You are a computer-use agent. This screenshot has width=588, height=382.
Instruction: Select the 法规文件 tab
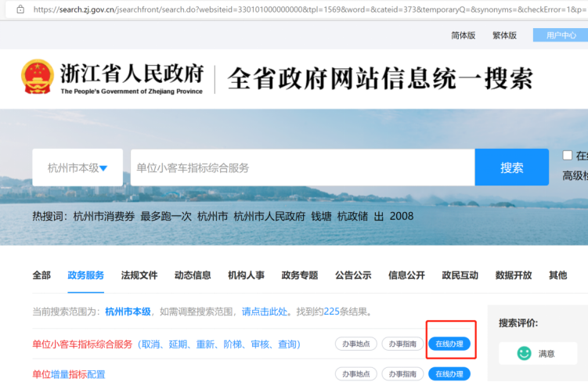pos(139,275)
